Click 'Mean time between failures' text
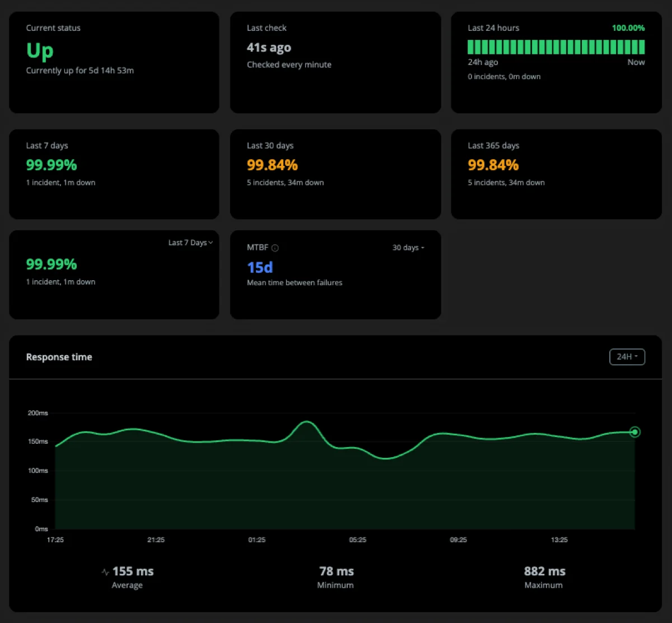Image resolution: width=672 pixels, height=623 pixels. pyautogui.click(x=295, y=283)
